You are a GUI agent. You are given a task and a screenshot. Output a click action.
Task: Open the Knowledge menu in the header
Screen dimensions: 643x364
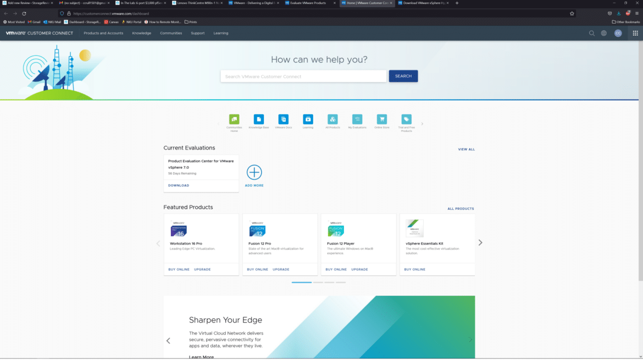pos(141,33)
